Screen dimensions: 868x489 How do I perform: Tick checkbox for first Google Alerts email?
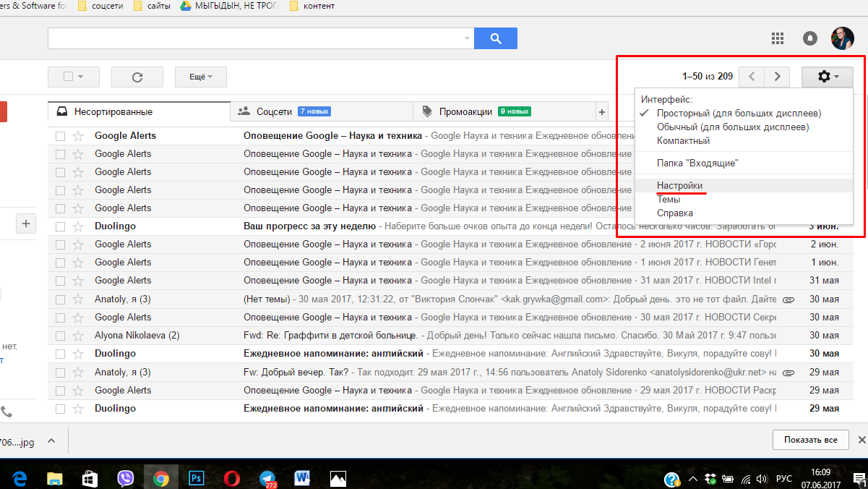(60, 136)
